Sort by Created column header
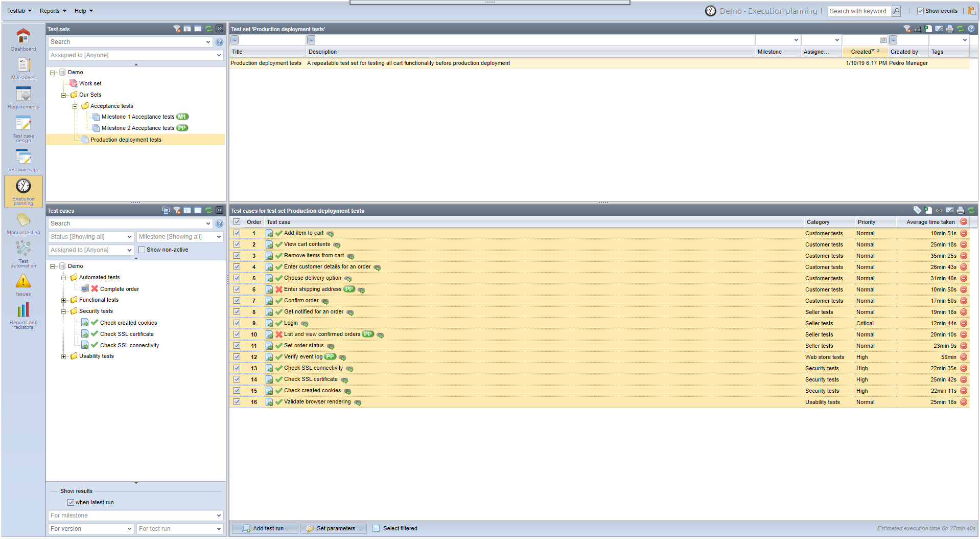 click(x=865, y=52)
